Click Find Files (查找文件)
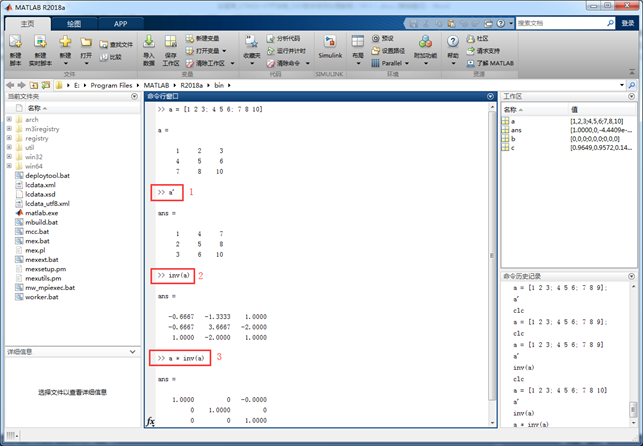 coord(116,45)
